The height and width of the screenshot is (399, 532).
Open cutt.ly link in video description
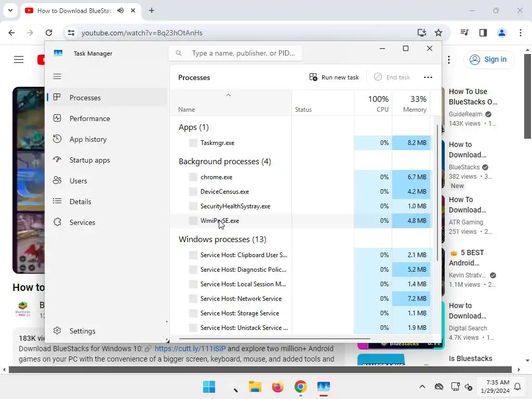[190, 349]
